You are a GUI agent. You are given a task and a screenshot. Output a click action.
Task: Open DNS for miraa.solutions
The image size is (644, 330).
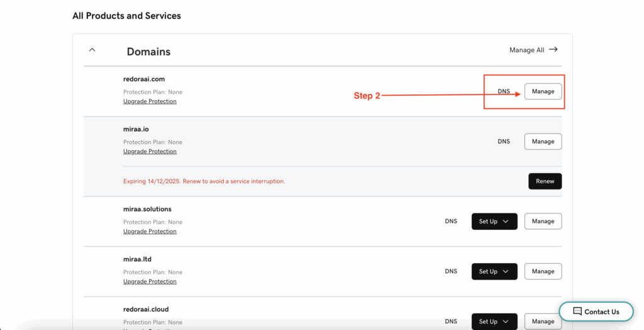tap(451, 222)
